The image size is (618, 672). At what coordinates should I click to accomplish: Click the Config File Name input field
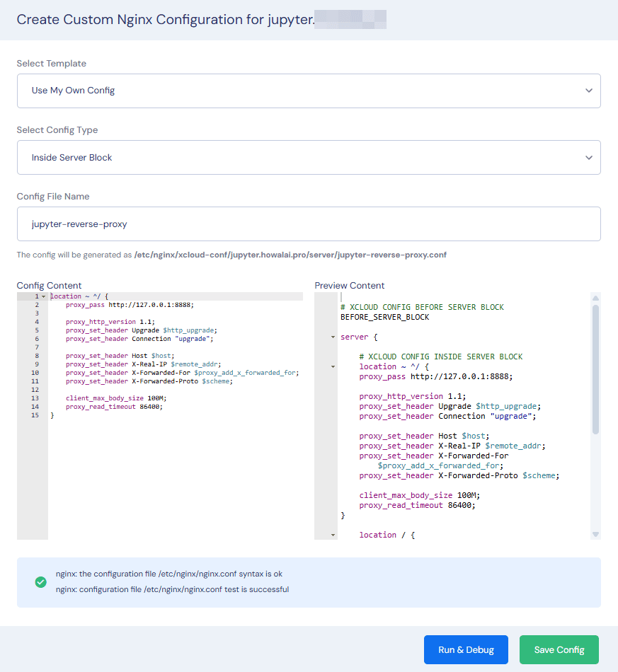(309, 224)
